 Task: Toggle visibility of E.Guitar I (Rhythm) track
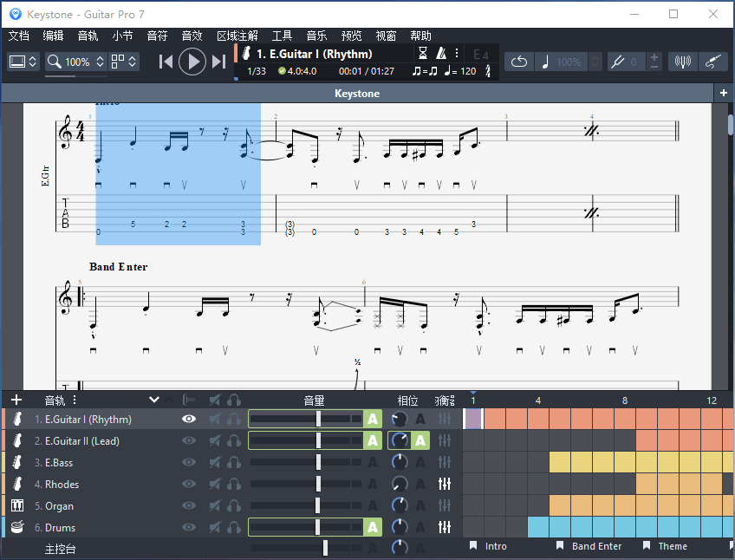tap(189, 419)
